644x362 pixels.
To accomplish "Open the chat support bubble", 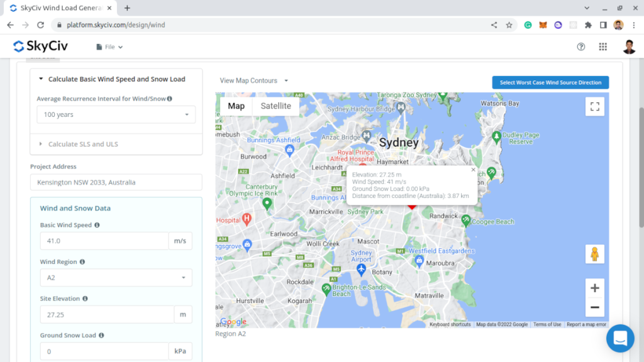I will pos(620,338).
